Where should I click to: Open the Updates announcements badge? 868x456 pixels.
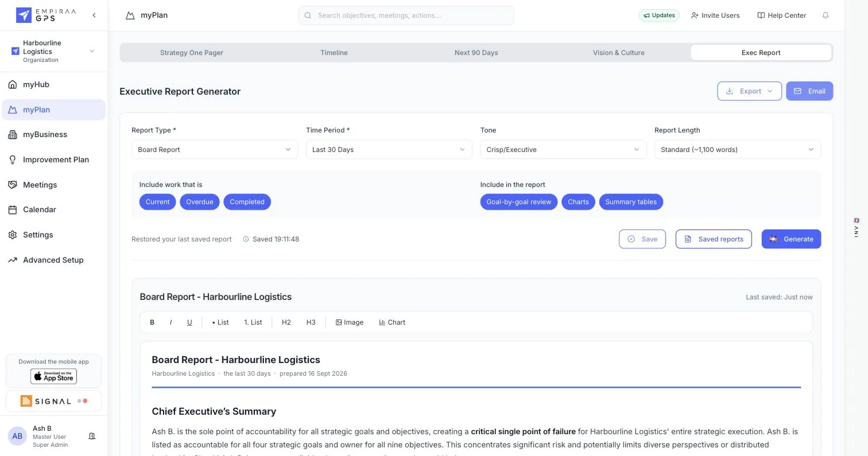(659, 15)
